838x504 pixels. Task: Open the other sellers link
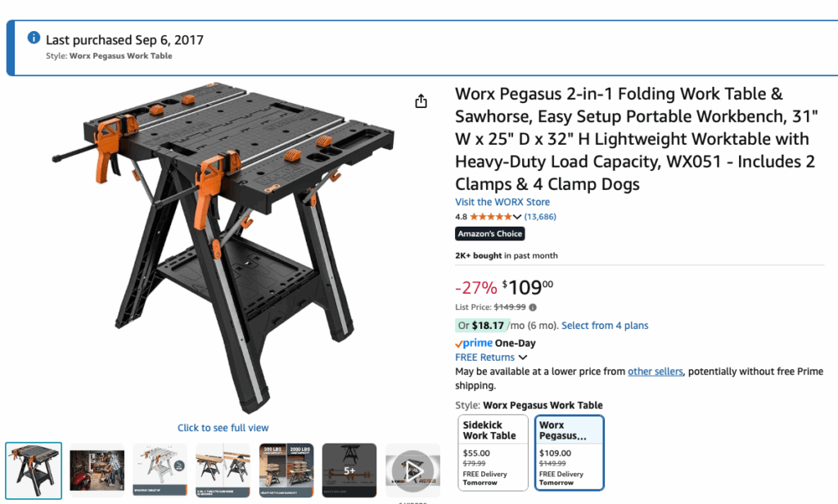coord(656,371)
